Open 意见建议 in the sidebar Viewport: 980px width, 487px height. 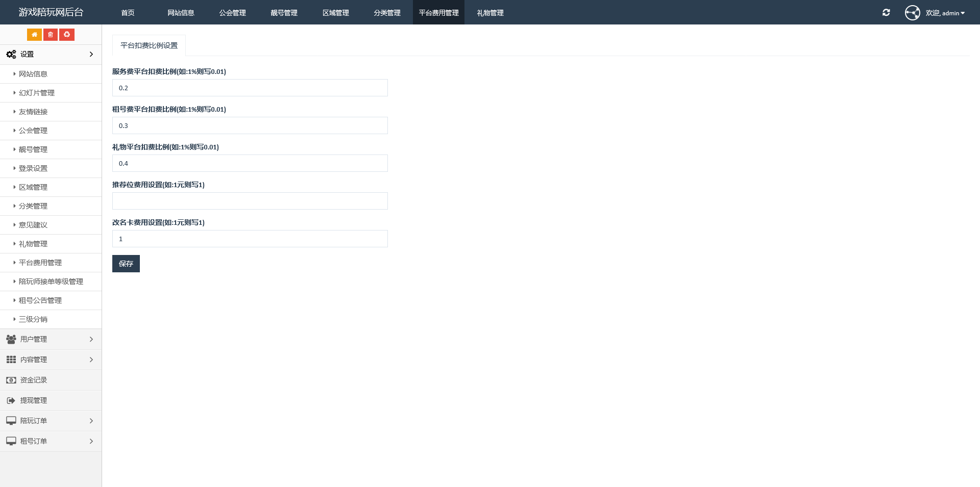coord(51,225)
